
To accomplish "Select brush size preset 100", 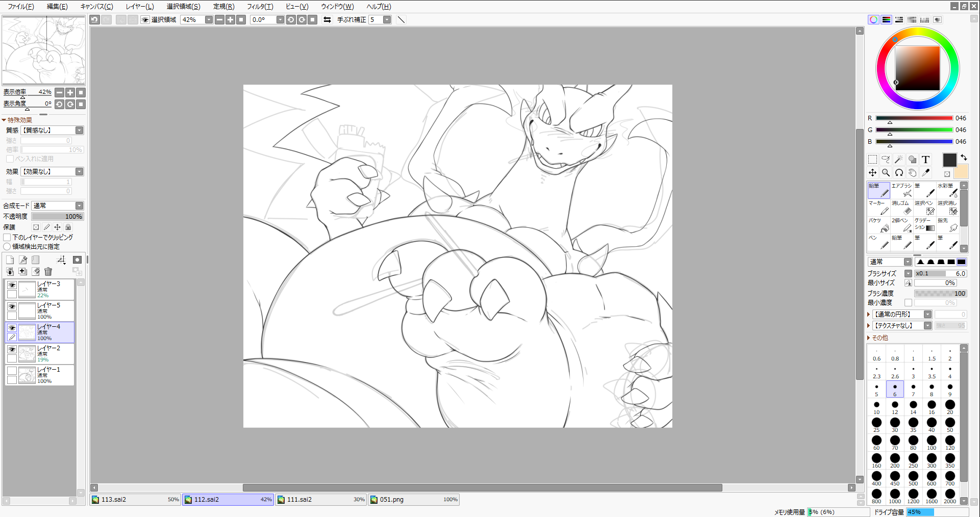I will pyautogui.click(x=932, y=443).
